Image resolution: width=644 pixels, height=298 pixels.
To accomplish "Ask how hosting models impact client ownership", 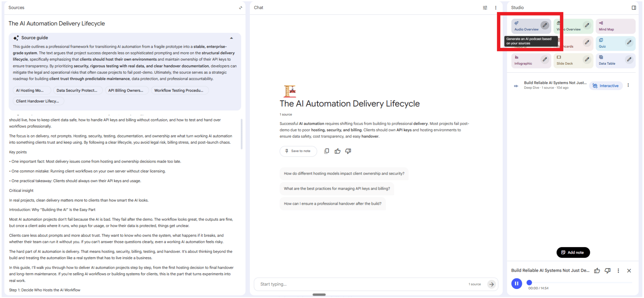I will tap(344, 174).
